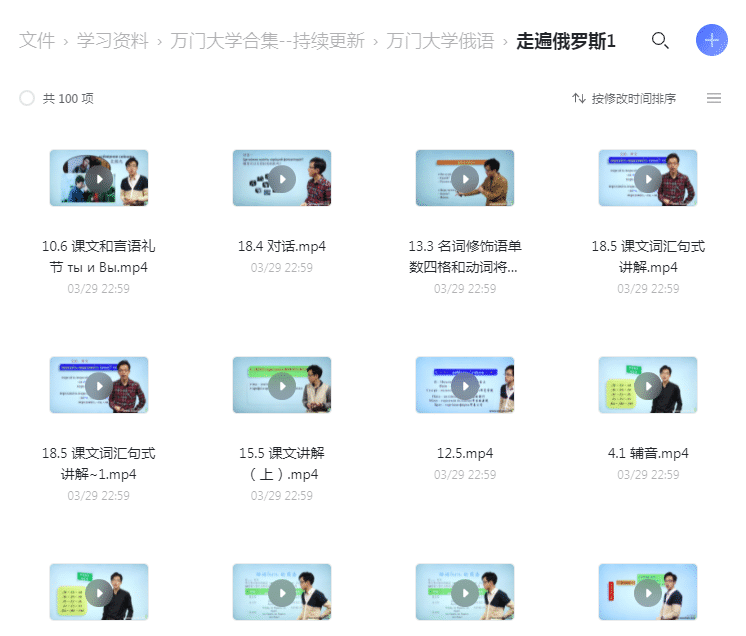Open file named 18.5 课文词汇句式讲解~1.mp4

coord(99,463)
